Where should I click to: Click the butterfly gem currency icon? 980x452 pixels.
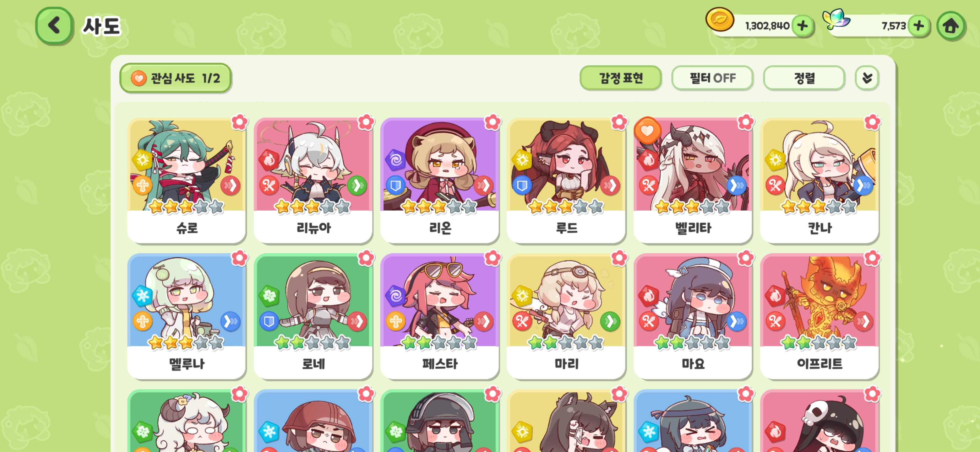pyautogui.click(x=835, y=19)
